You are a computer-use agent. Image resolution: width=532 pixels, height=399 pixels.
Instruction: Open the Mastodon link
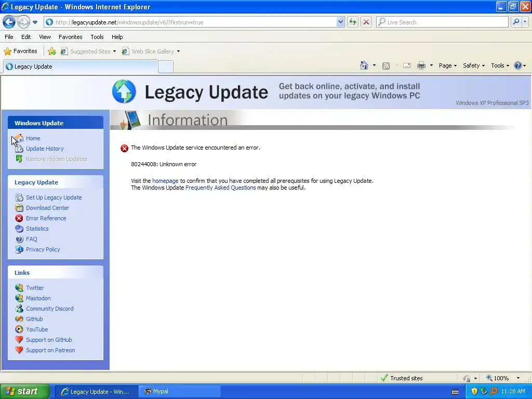click(x=38, y=298)
